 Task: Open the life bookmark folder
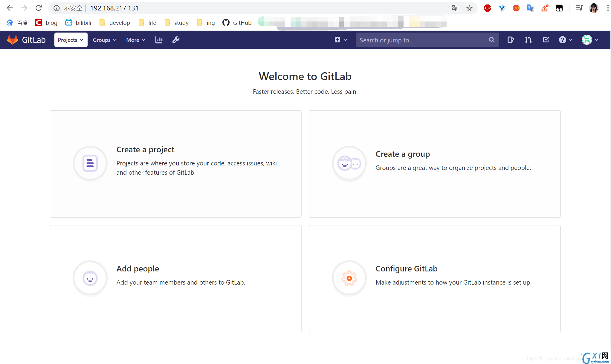click(x=147, y=23)
